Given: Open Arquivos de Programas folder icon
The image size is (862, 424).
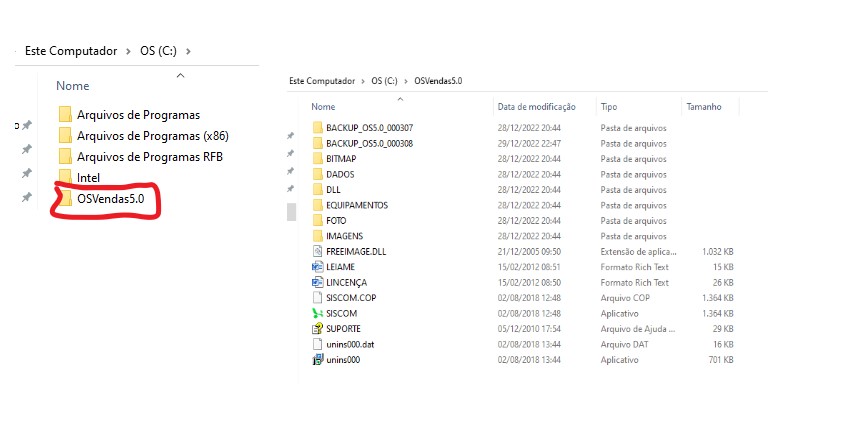Looking at the screenshot, I should [x=65, y=115].
